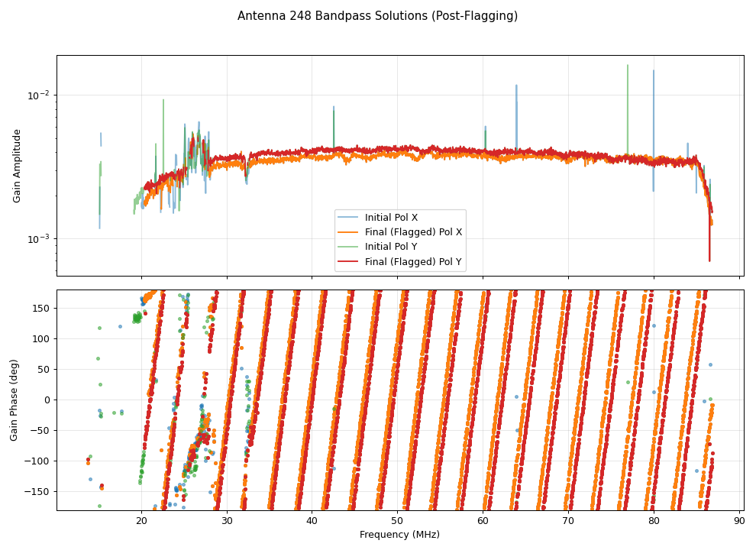Viewport: 756px width, 550px height.
Task: Select the 'Final (Flagged) Pol X' legend label
Action: pyautogui.click(x=413, y=232)
